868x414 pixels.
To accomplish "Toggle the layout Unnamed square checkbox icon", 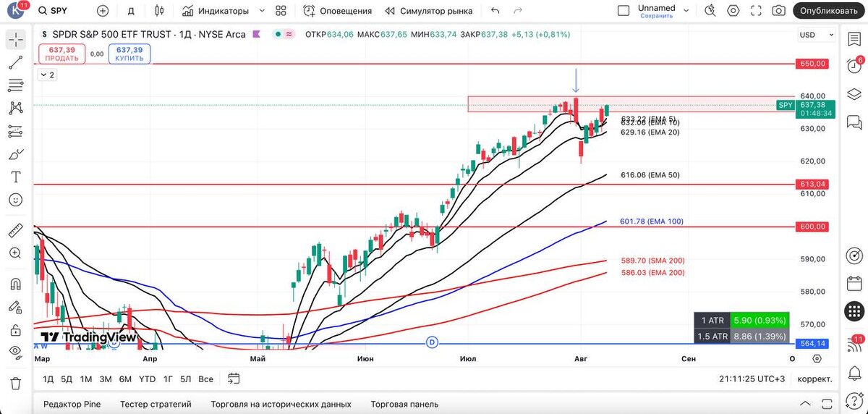I will click(624, 11).
